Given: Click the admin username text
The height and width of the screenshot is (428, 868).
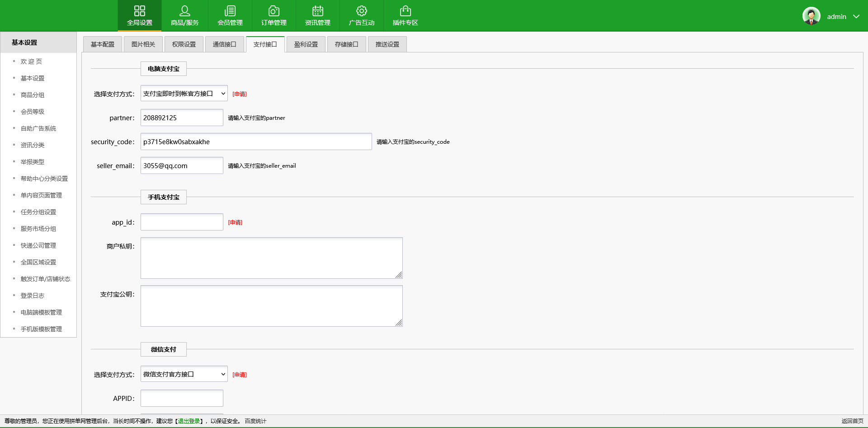Looking at the screenshot, I should (837, 16).
